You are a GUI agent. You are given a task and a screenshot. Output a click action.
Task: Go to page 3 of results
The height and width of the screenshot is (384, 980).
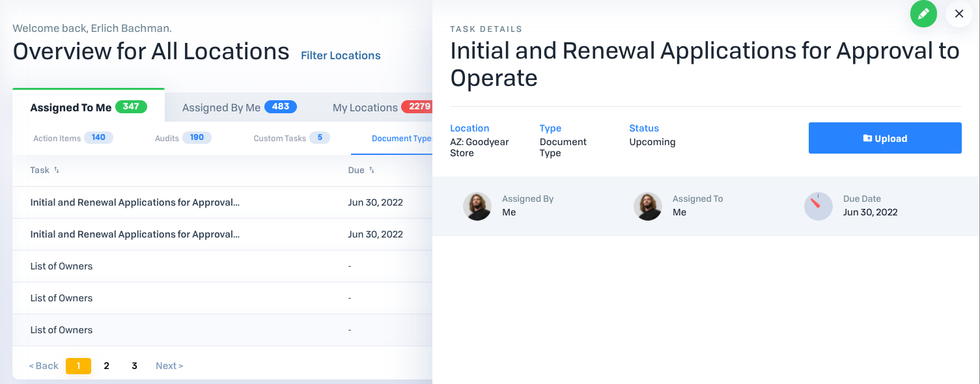point(134,366)
